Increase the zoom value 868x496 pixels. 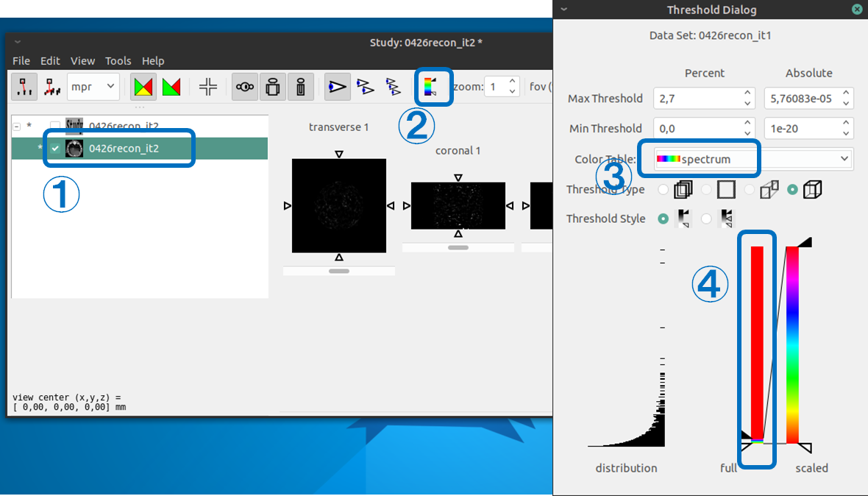click(513, 82)
